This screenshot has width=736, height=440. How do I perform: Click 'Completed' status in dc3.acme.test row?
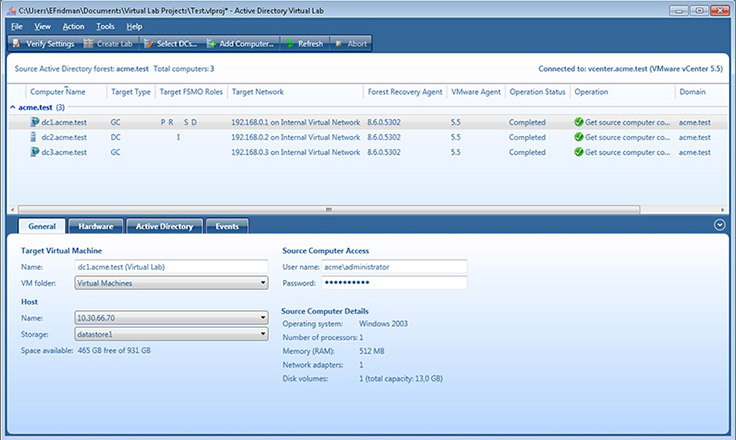(527, 152)
